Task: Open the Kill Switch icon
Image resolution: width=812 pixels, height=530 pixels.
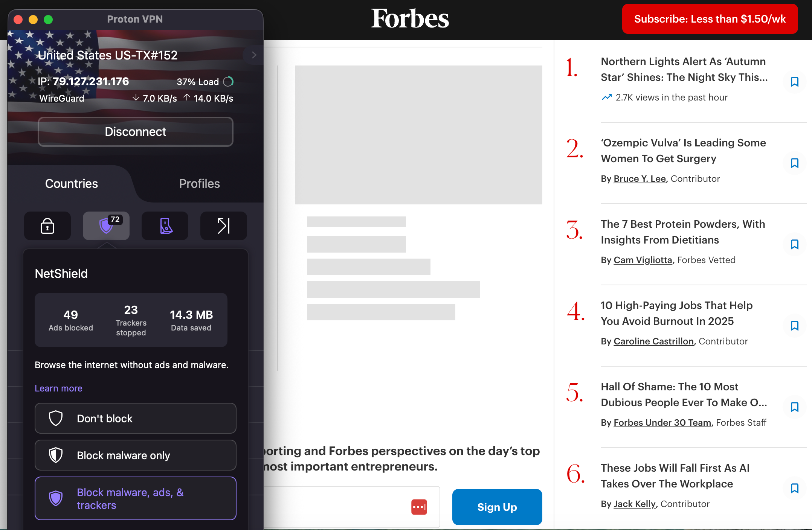Action: 165,226
